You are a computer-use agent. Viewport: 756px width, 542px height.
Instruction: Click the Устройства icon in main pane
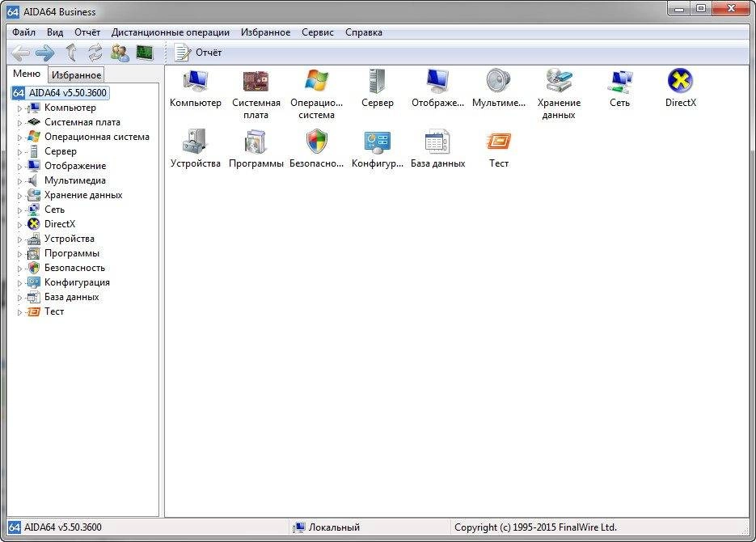(x=196, y=142)
